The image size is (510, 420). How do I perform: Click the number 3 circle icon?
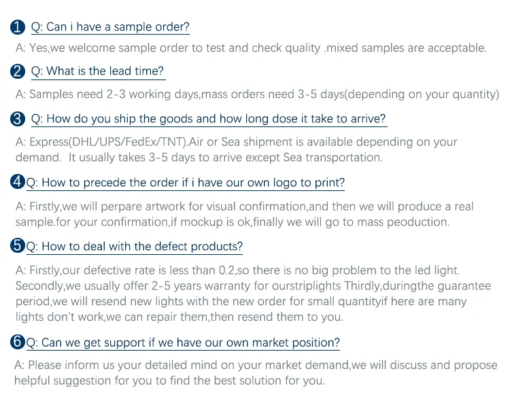[x=18, y=120]
